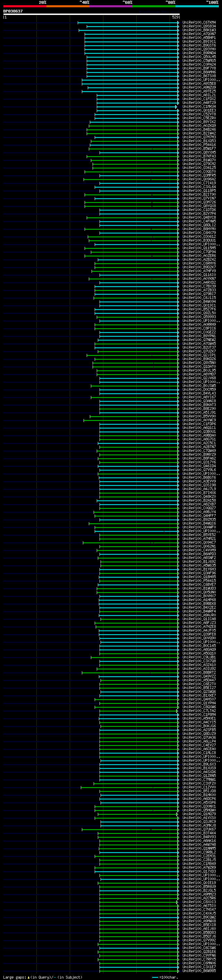Select hit label UniRef100_C8XOI3
Image resolution: width=222 pixels, height=980 pixels.
[x=199, y=902]
